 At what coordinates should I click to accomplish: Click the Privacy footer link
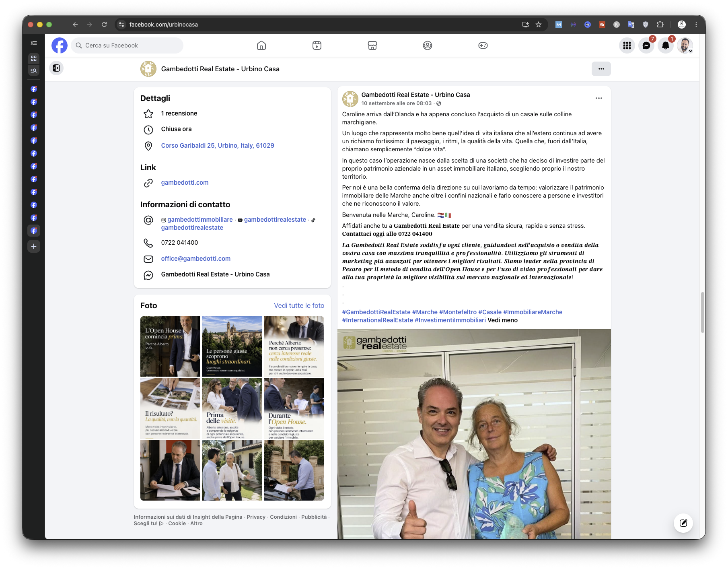pyautogui.click(x=256, y=517)
